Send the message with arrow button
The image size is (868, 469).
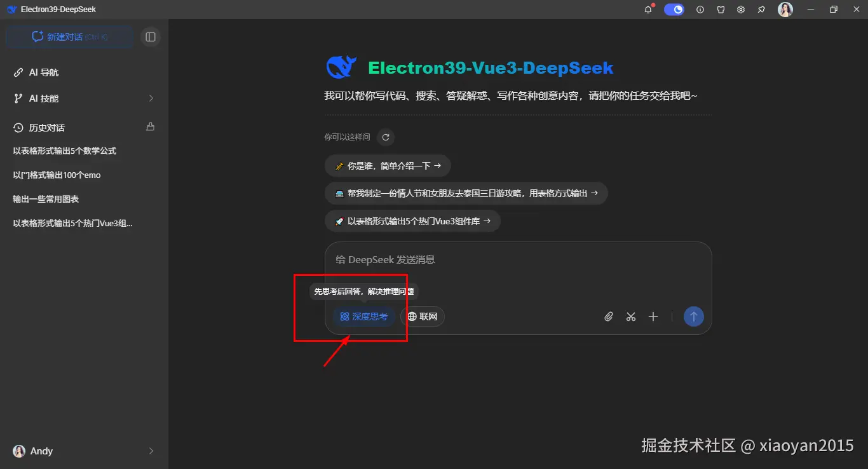click(694, 316)
